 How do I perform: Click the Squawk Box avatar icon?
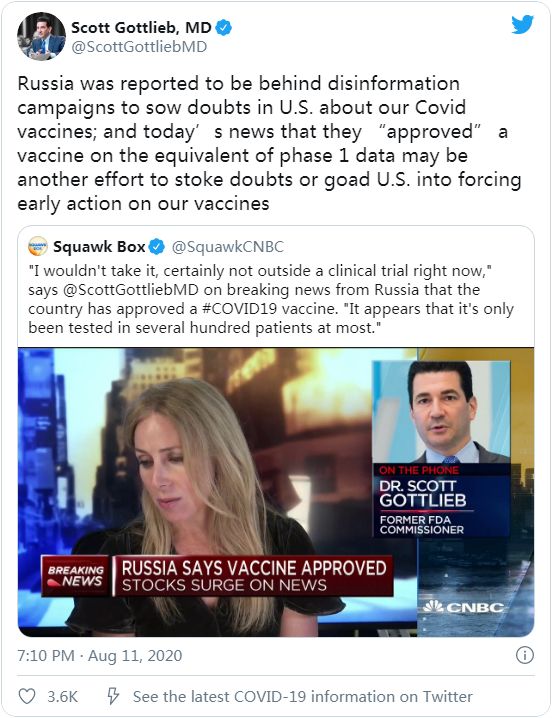[38, 246]
